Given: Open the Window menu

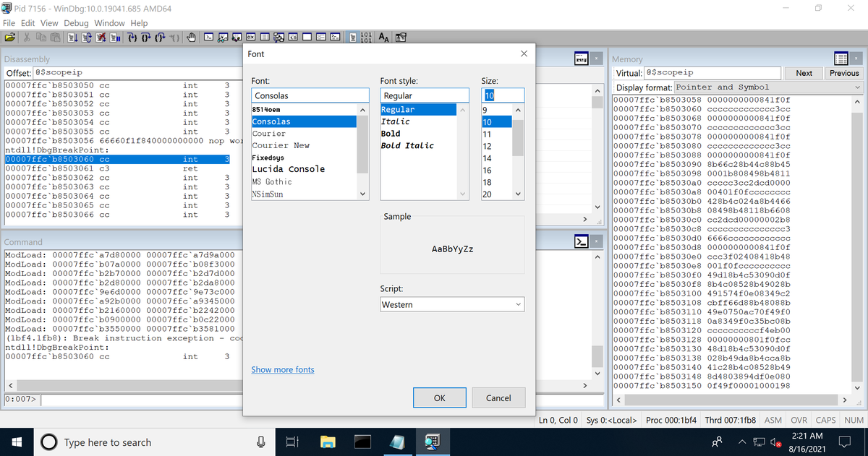Looking at the screenshot, I should (x=109, y=23).
